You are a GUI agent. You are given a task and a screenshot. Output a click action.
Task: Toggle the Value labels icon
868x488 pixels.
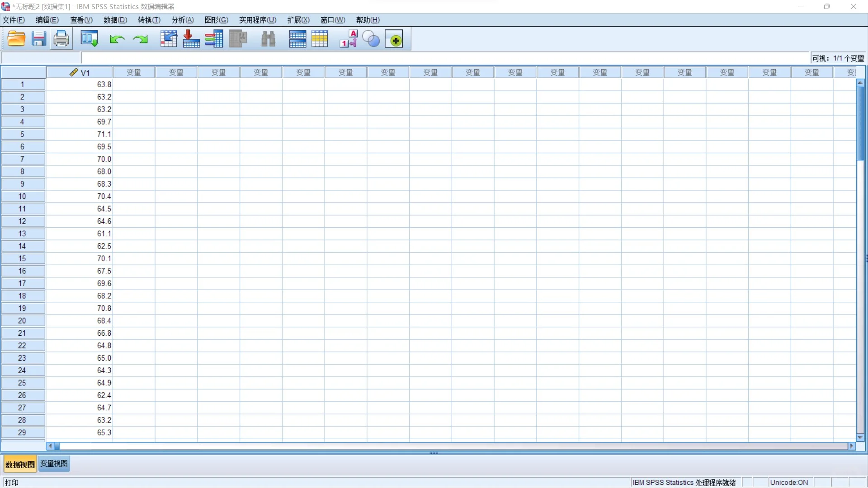point(348,39)
